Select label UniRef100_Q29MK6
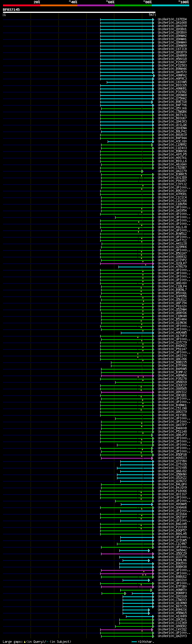The height and width of the screenshot is (644, 192). pyautogui.click(x=172, y=247)
